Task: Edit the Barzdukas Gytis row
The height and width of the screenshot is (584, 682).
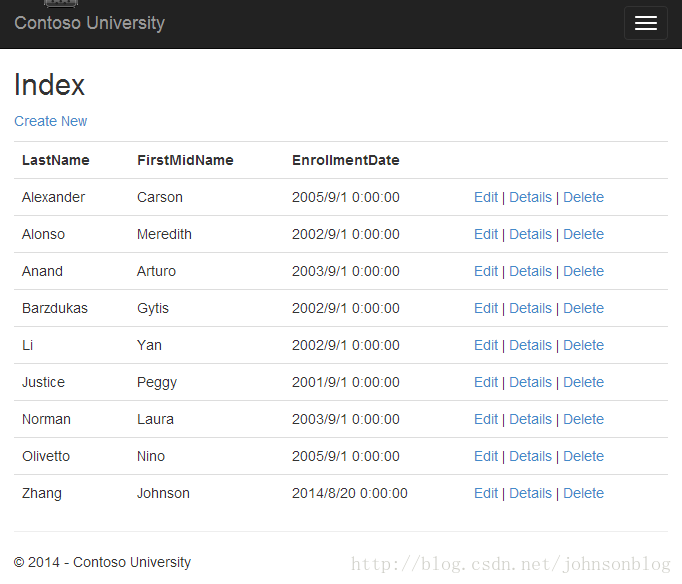Action: pos(486,308)
